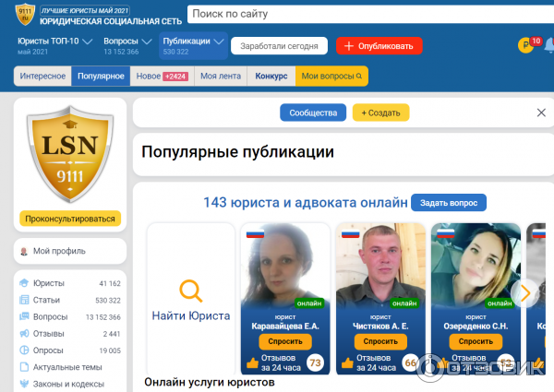
Task: Click the 66 reviews badge on Чистяков card
Action: point(411,362)
